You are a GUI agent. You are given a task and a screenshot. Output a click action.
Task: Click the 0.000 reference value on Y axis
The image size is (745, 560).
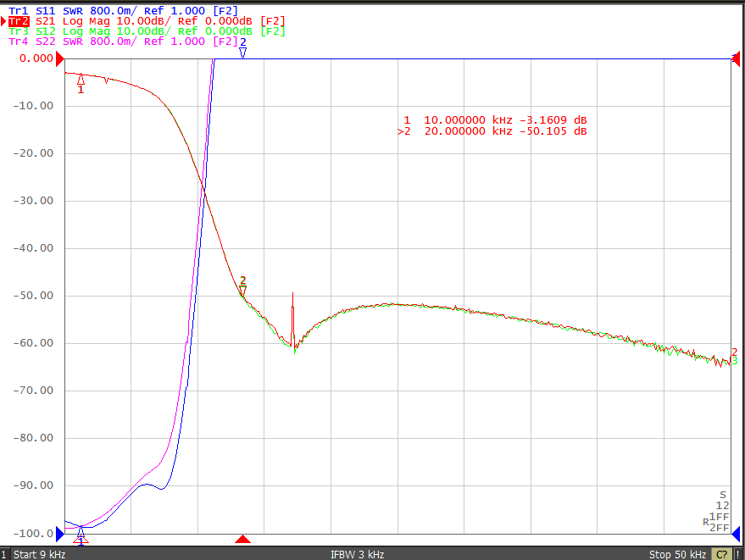tap(36, 58)
